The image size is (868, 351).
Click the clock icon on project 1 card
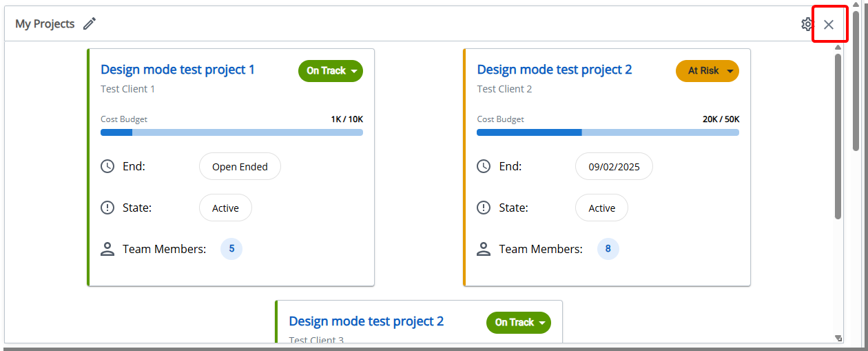pos(107,166)
